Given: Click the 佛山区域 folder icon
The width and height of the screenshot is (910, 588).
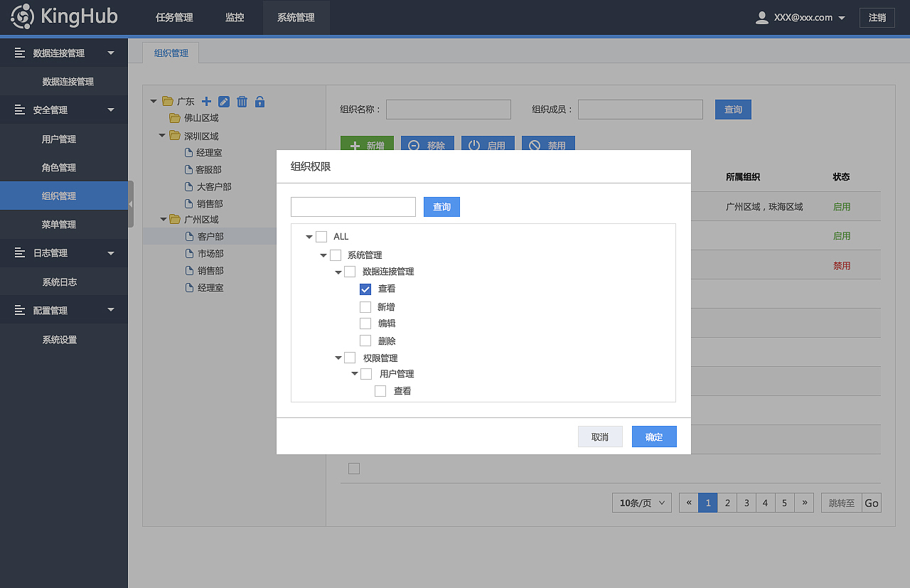Looking at the screenshot, I should [175, 118].
